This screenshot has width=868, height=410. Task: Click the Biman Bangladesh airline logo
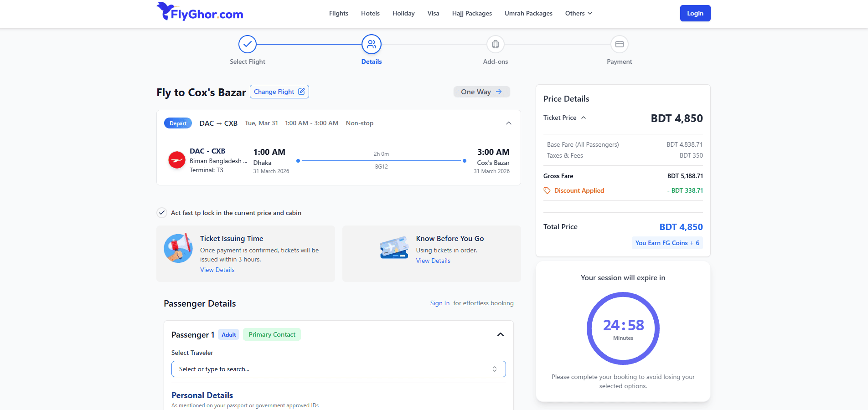[x=177, y=160]
